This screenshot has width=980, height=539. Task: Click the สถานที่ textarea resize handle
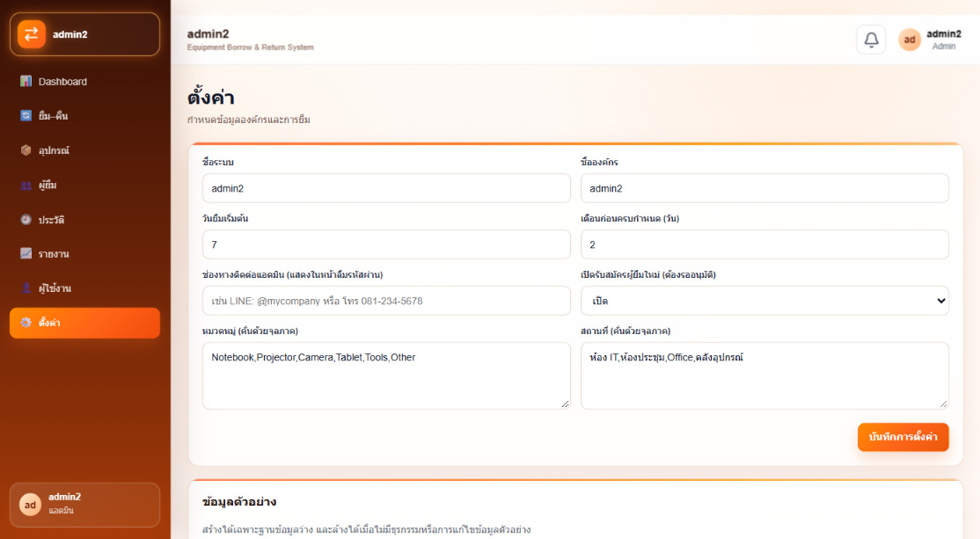pos(943,404)
